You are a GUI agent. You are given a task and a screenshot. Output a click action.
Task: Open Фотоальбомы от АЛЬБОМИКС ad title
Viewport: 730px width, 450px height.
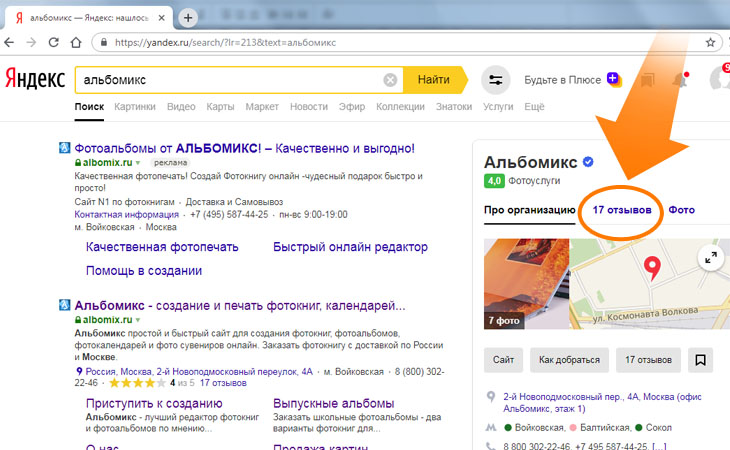point(244,148)
